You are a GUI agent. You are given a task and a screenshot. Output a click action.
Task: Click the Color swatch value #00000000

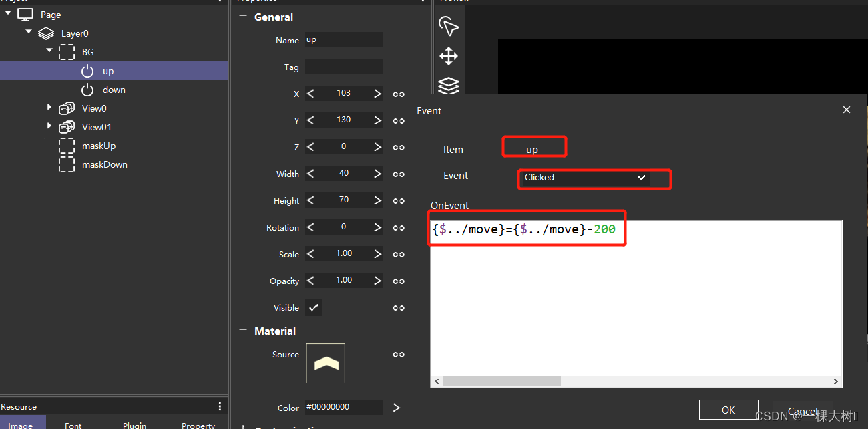point(343,406)
